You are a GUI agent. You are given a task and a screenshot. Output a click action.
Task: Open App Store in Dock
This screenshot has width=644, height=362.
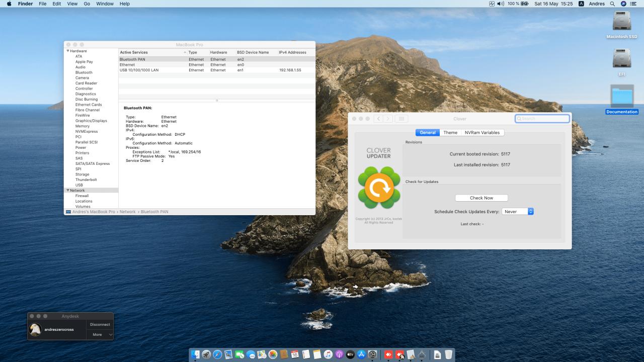click(361, 354)
